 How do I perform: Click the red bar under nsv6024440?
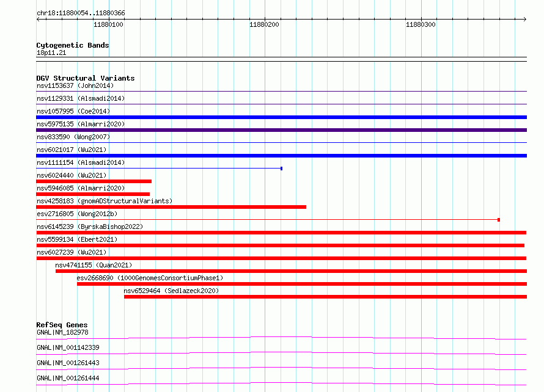click(94, 181)
